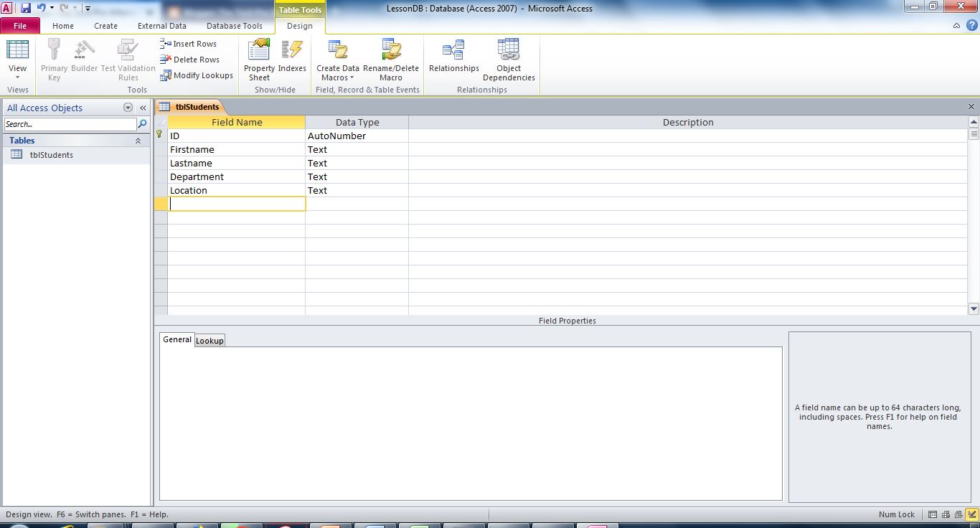Open All Access Objects category dropdown
Image resolution: width=980 pixels, height=528 pixels.
coord(128,108)
